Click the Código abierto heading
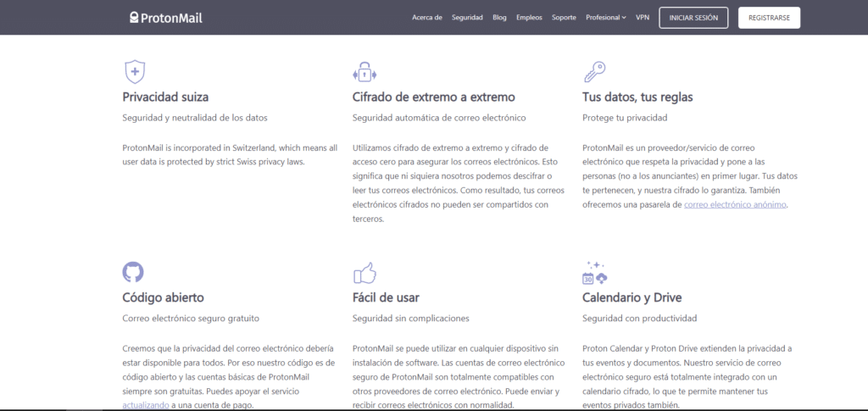The image size is (868, 411). tap(163, 297)
